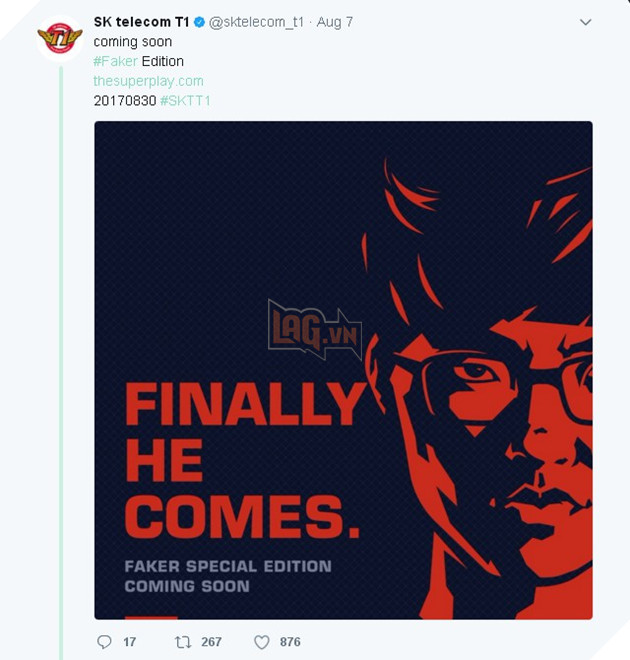Open the #Faker hashtag
This screenshot has height=660, width=630.
point(115,61)
